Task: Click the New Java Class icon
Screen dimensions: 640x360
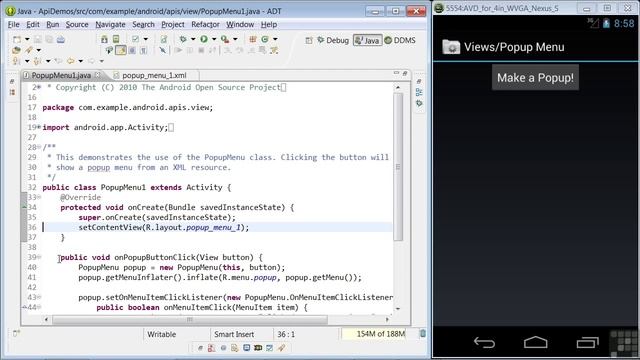Action: [x=265, y=39]
